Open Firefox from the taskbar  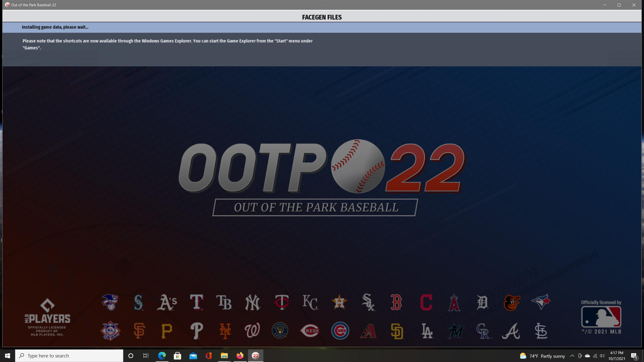[x=240, y=355]
